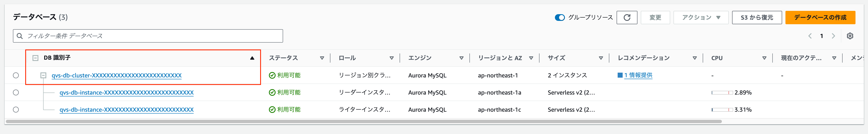Click the horizontal scrollbar under the table

coord(364,121)
